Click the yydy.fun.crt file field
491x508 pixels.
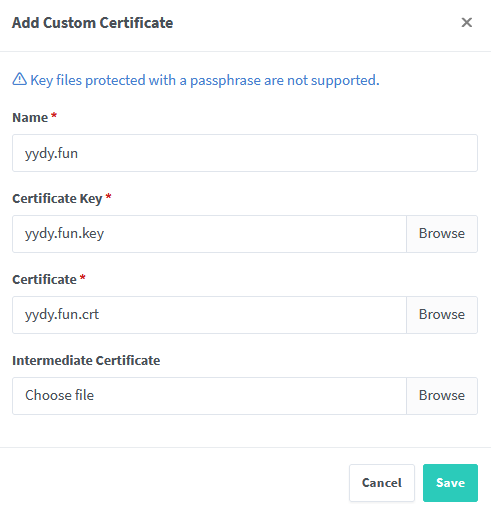[209, 315]
